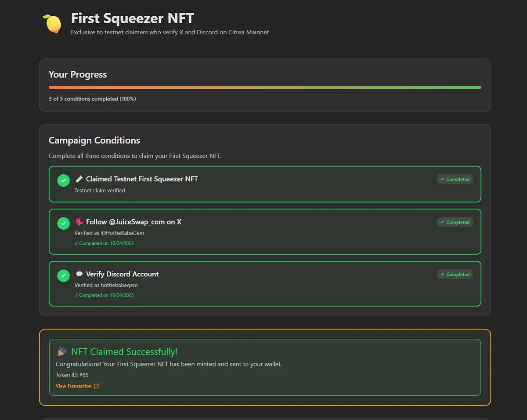Click 'Claimed Testnet First Squeezer NFT' title
The image size is (527, 420).
tap(142, 179)
